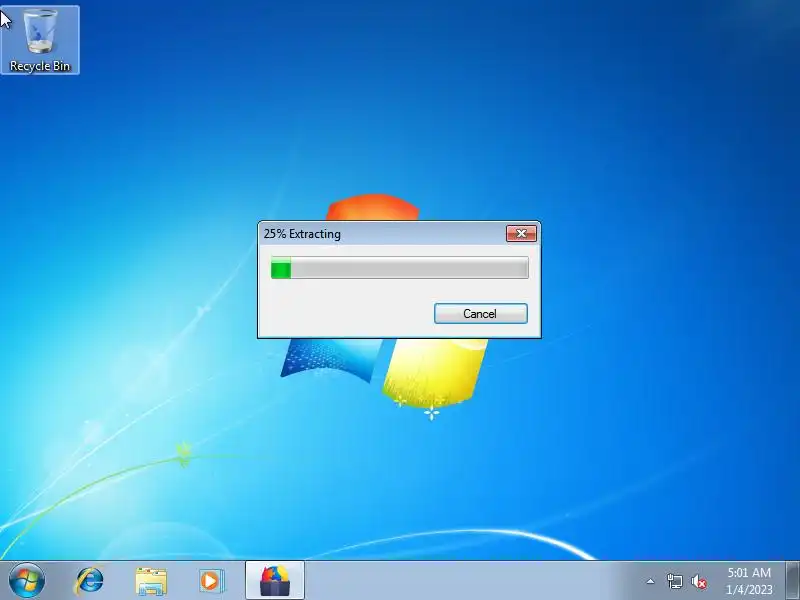The height and width of the screenshot is (600, 800).
Task: Click the Show desktop strip
Action: pos(793,581)
